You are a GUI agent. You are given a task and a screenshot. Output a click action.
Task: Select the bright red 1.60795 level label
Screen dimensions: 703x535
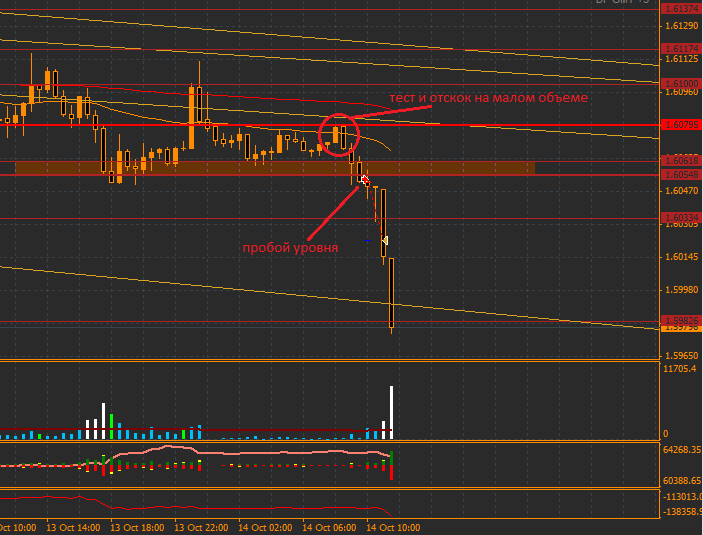[x=681, y=125]
